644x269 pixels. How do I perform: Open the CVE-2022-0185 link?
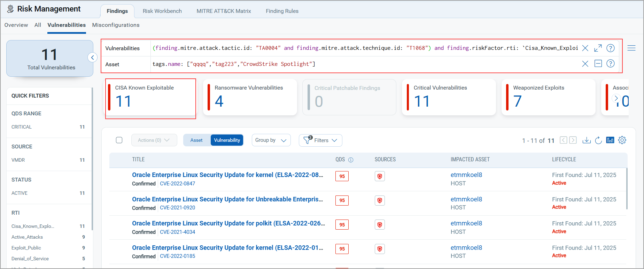(177, 256)
